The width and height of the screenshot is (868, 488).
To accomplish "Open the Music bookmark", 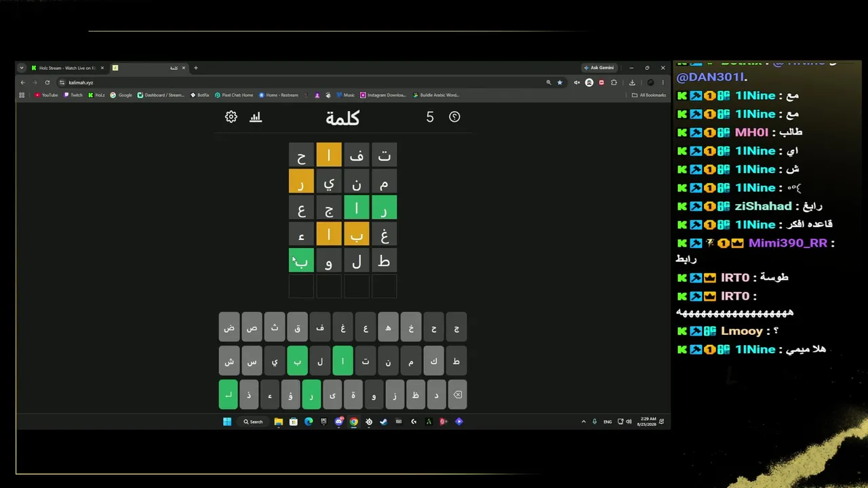I will tap(346, 95).
